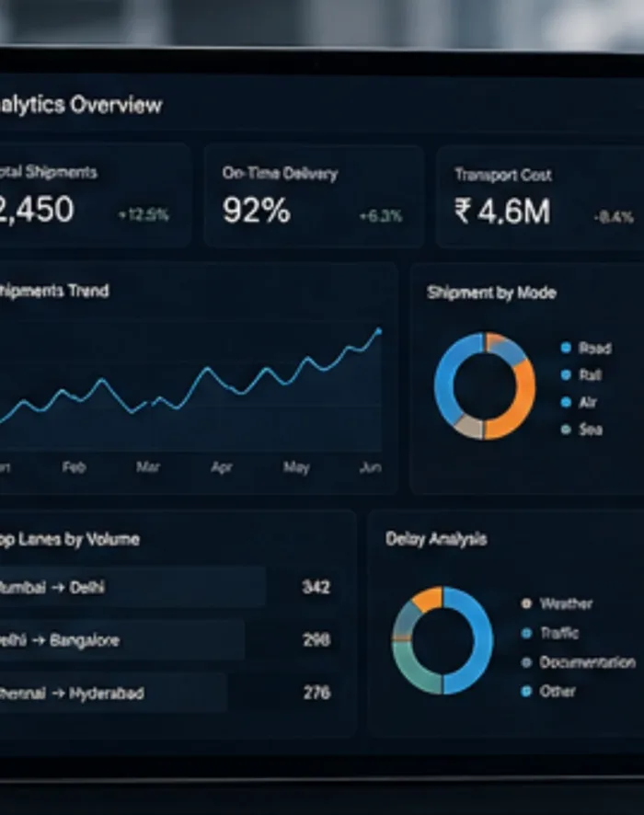Toggle the Other legend entry
This screenshot has width=644, height=815.
click(x=549, y=692)
